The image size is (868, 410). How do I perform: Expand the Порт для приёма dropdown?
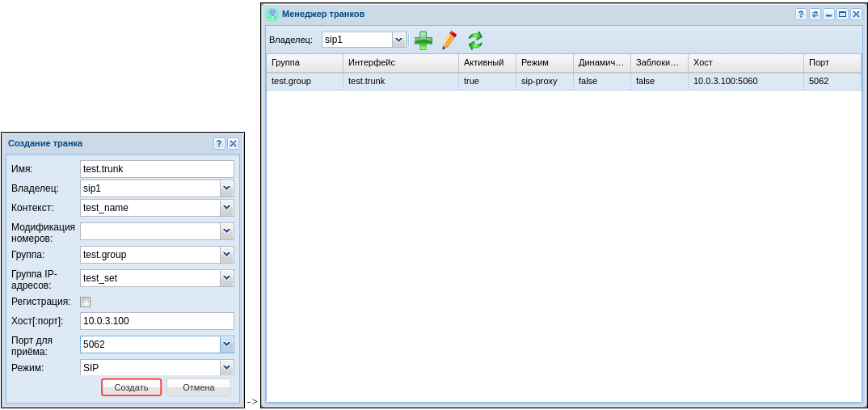(x=227, y=344)
